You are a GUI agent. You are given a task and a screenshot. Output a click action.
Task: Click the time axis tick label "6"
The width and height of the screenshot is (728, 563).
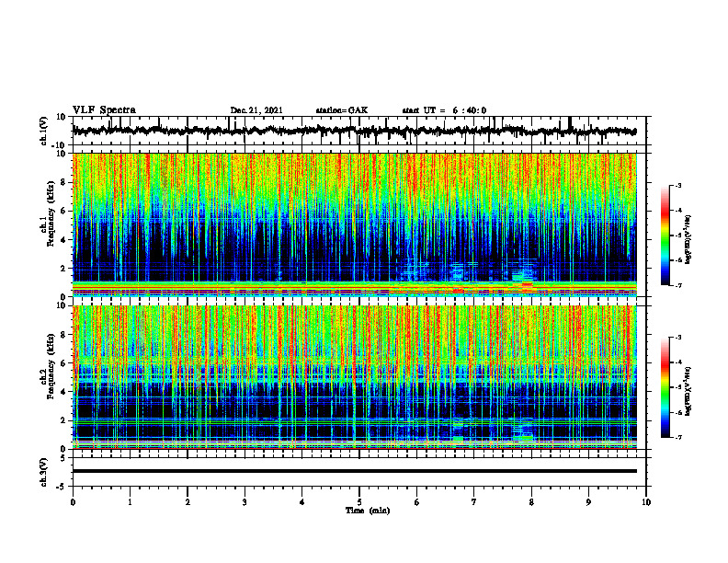[417, 502]
